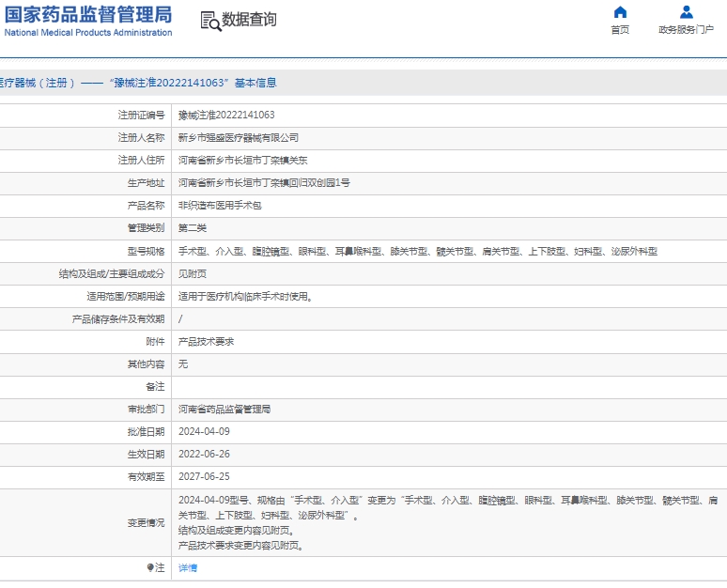Click the 变更情况 row label

pyautogui.click(x=146, y=522)
